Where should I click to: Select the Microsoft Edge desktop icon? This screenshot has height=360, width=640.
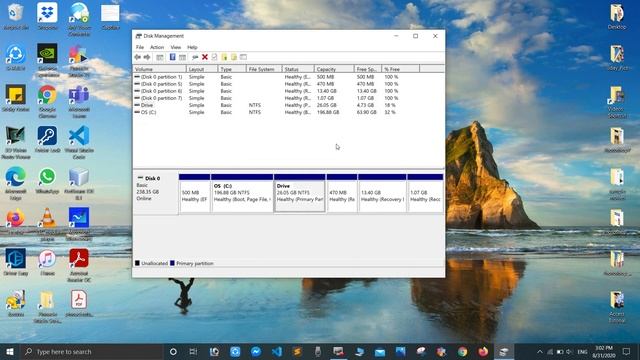coord(16,183)
